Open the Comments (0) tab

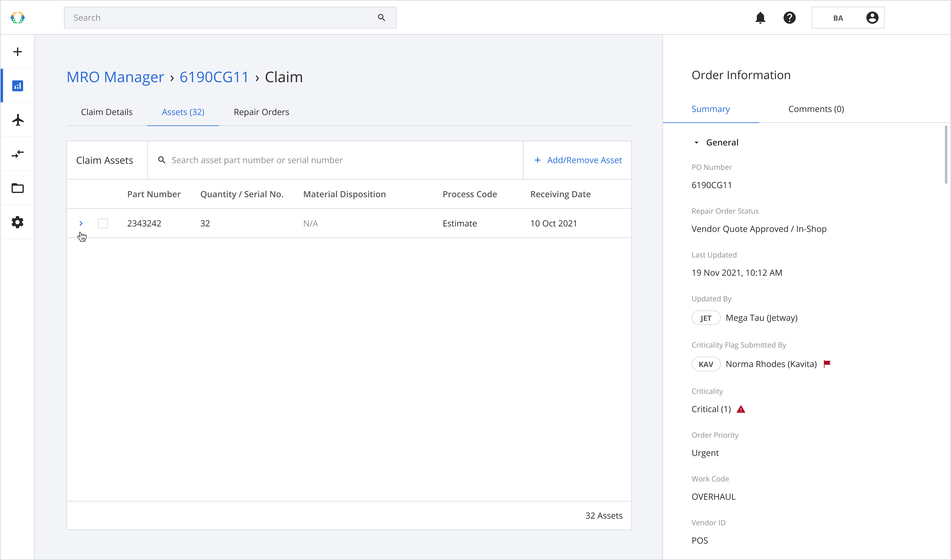816,109
